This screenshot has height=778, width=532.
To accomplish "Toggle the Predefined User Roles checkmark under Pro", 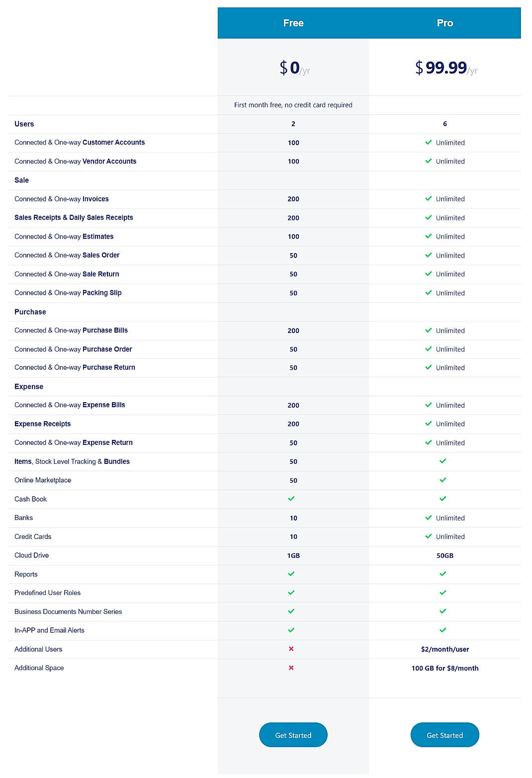I will pyautogui.click(x=442, y=593).
